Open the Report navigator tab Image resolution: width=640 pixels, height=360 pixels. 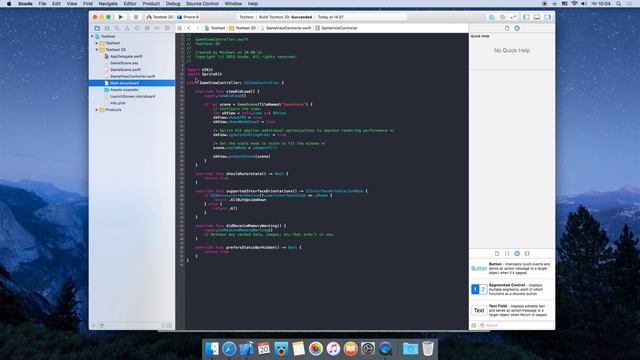[x=167, y=28]
